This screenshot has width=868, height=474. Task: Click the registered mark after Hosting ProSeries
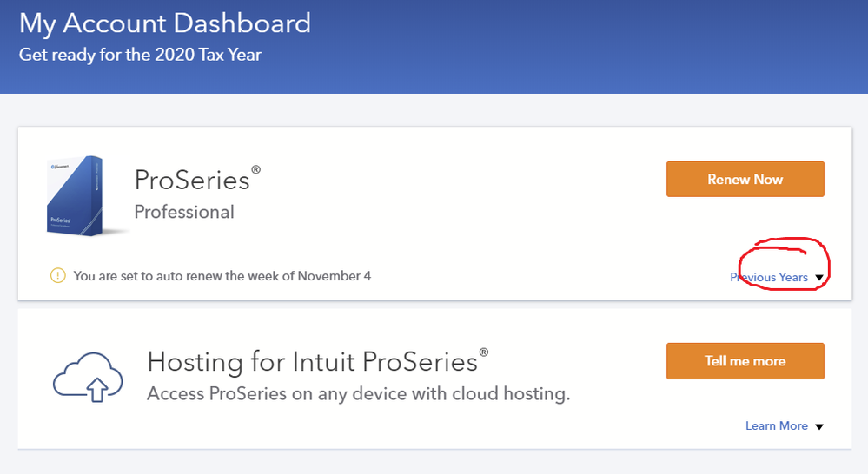(x=483, y=352)
